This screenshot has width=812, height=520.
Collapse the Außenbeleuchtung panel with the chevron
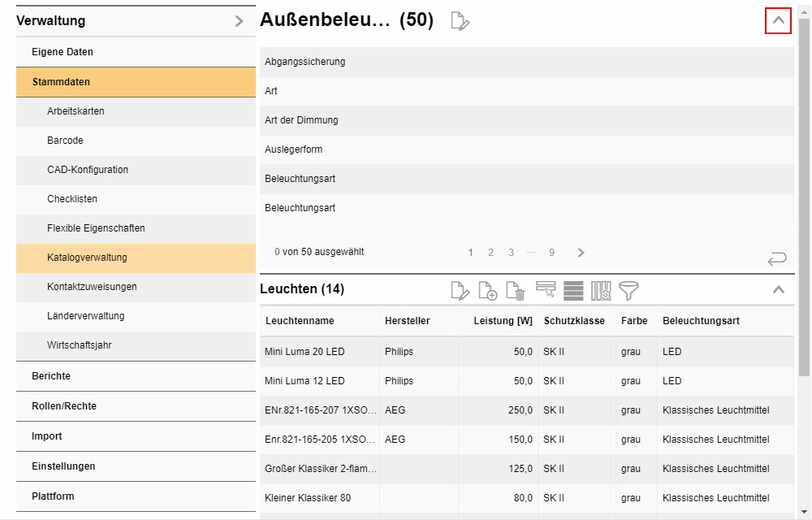pos(778,20)
